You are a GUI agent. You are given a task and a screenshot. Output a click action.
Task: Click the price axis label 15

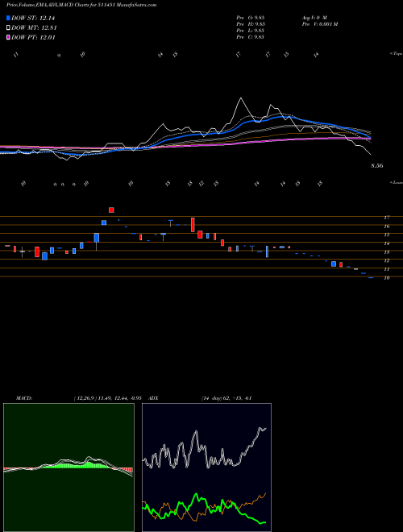[x=386, y=235]
